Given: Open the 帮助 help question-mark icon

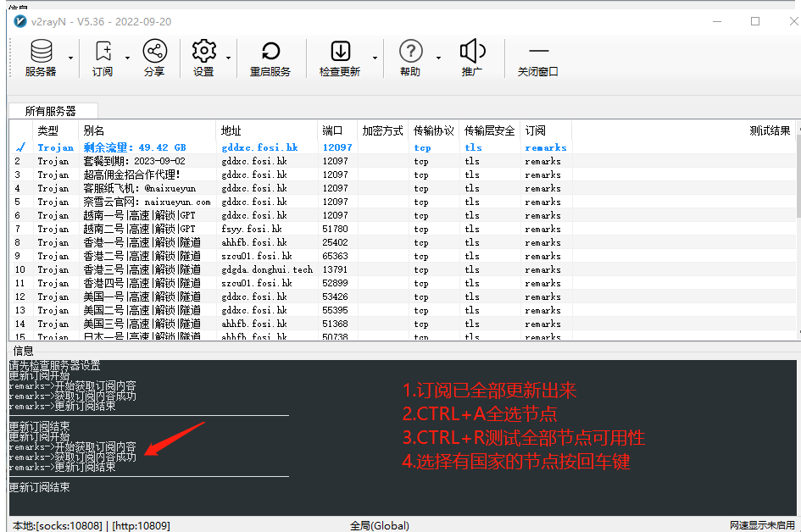Looking at the screenshot, I should click(411, 58).
